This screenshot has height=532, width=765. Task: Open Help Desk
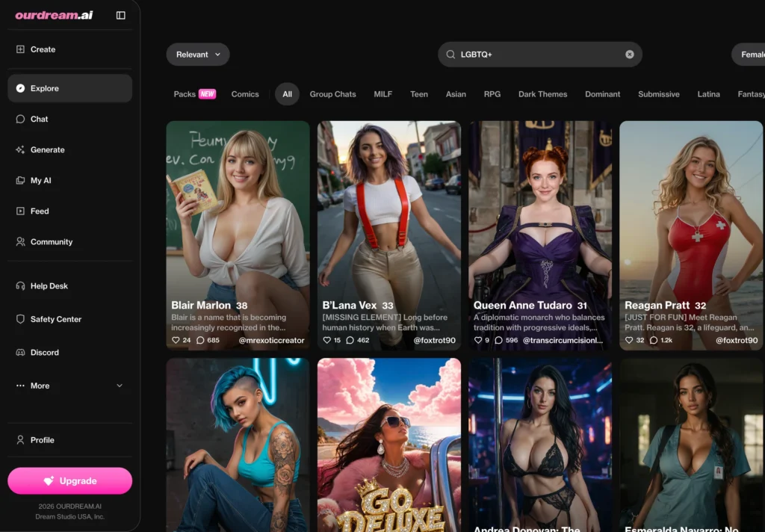(69, 286)
